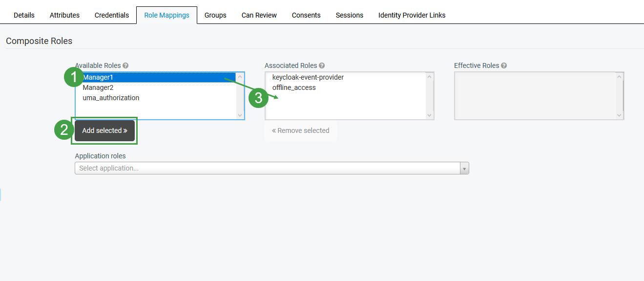Select offline_access in Associated Roles

coord(294,87)
